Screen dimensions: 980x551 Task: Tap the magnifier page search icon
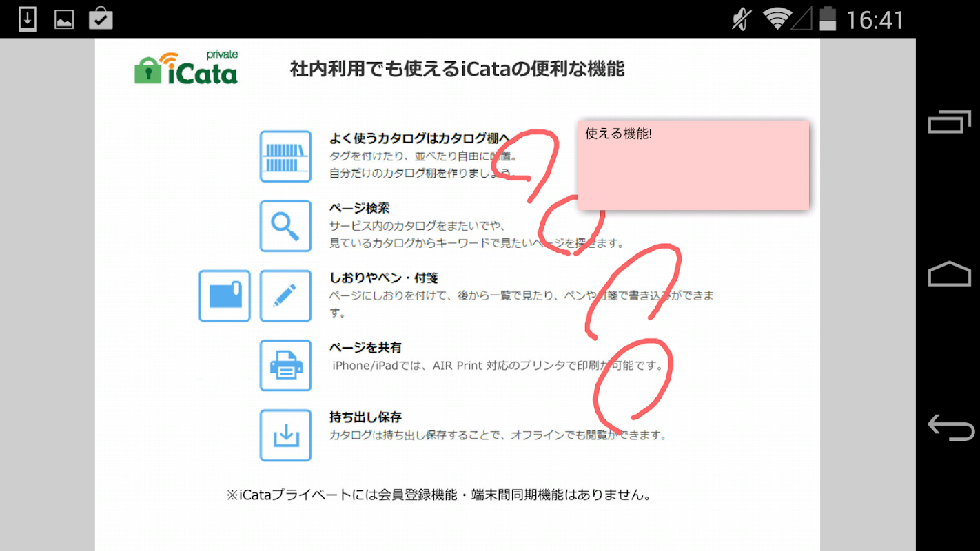pos(285,226)
